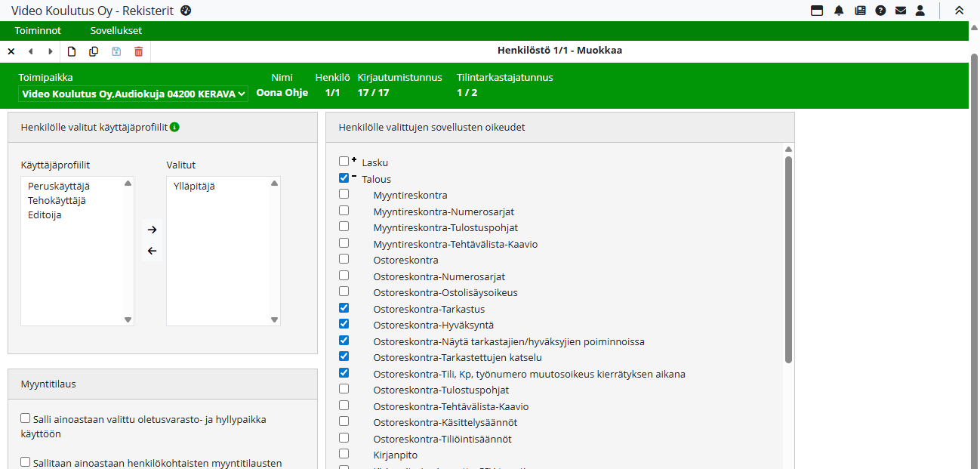The width and height of the screenshot is (980, 469).
Task: Open the Toimipaikka dropdown
Action: [x=133, y=94]
